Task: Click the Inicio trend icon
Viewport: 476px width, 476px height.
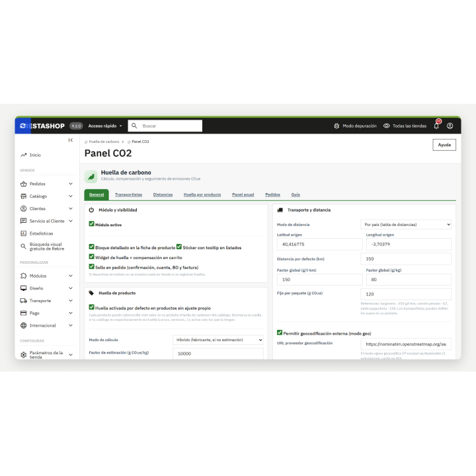Action: pos(23,155)
